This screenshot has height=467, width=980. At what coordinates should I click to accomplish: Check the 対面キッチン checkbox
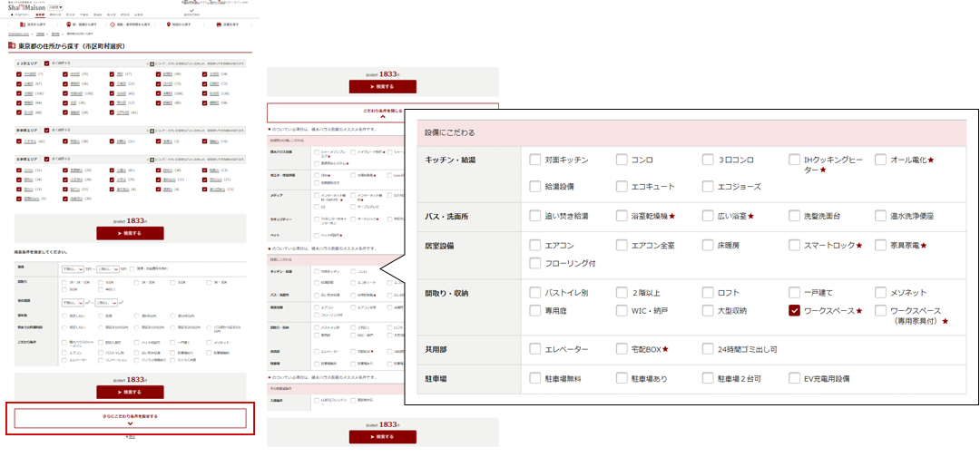click(535, 160)
